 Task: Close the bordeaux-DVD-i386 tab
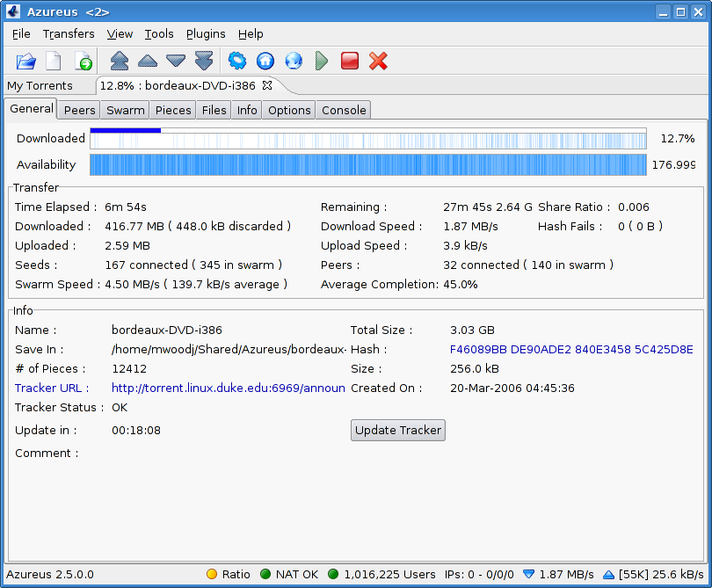tap(267, 85)
